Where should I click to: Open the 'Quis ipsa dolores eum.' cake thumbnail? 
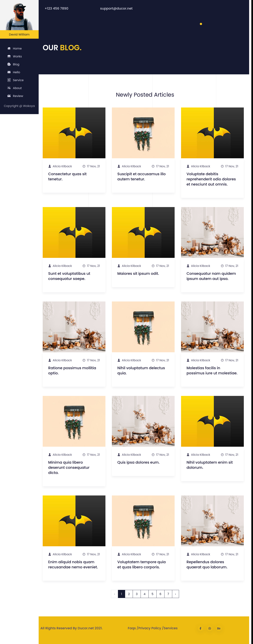click(x=143, y=421)
